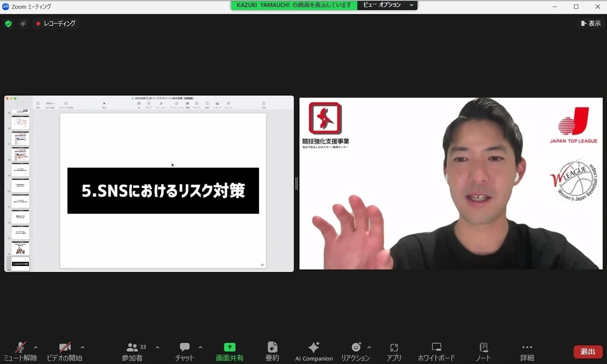This screenshot has height=364, width=607.
Task: Select the last slide thumbnail in navigator
Action: pos(20,264)
